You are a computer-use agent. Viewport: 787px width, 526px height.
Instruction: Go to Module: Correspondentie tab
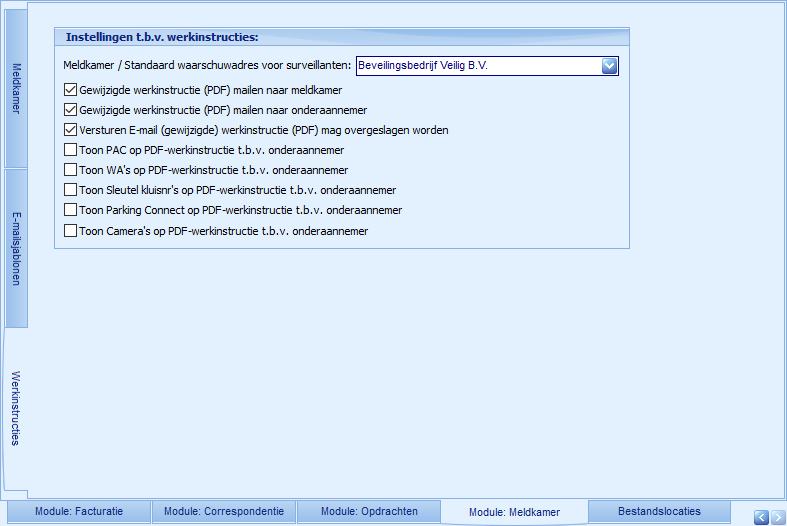pyautogui.click(x=224, y=511)
